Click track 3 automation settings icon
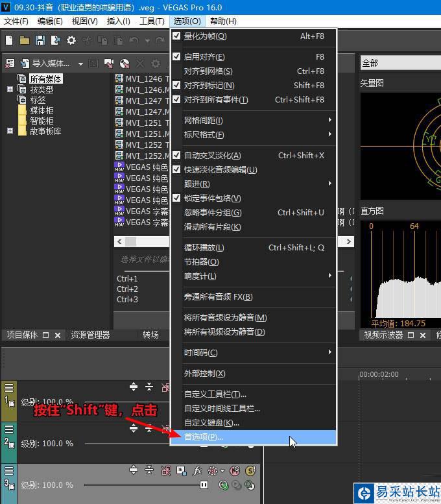The height and width of the screenshot is (504, 441). coord(213,471)
